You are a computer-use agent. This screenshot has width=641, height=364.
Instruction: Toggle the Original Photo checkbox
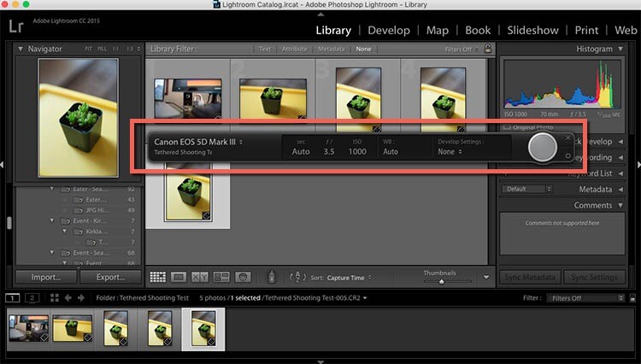coord(507,127)
